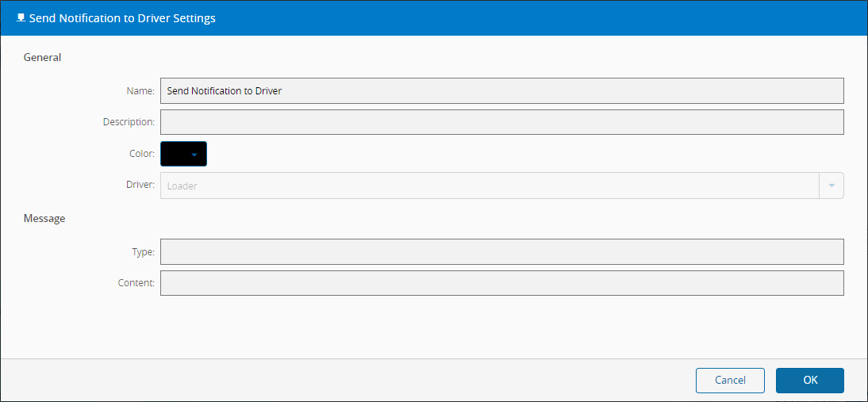Click the Type field under Message
Screen dimensions: 868x402
[501, 252]
